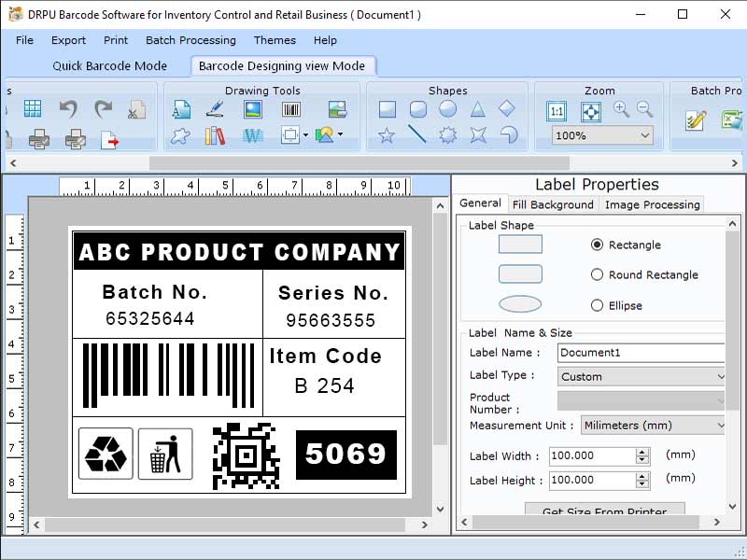Select the Zoom In magnifier icon
747x560 pixels.
[620, 108]
